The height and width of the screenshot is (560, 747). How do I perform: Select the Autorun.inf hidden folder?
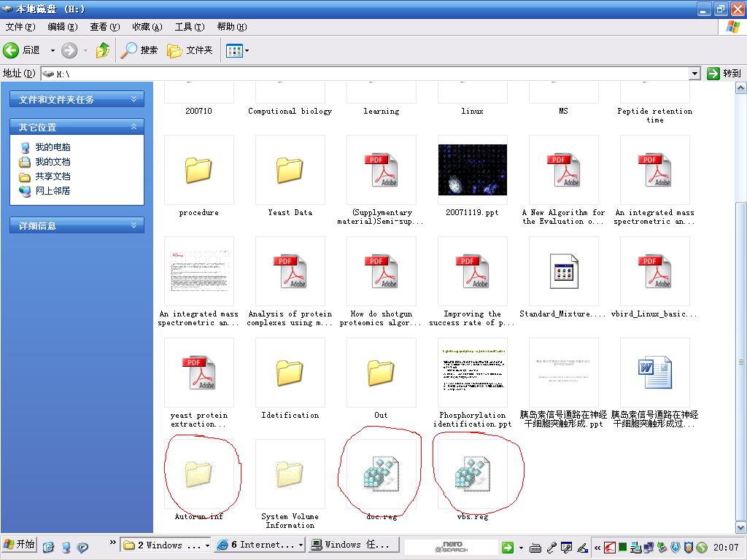point(198,475)
